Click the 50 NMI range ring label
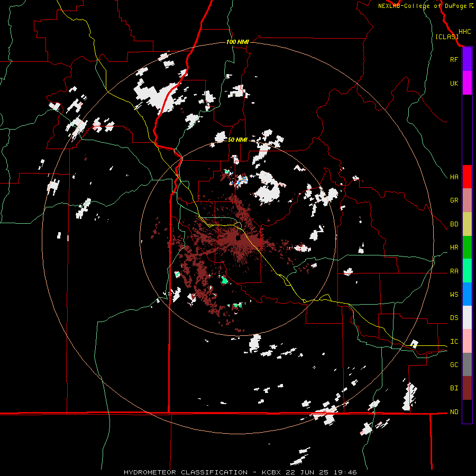The image size is (476, 476). click(x=237, y=140)
